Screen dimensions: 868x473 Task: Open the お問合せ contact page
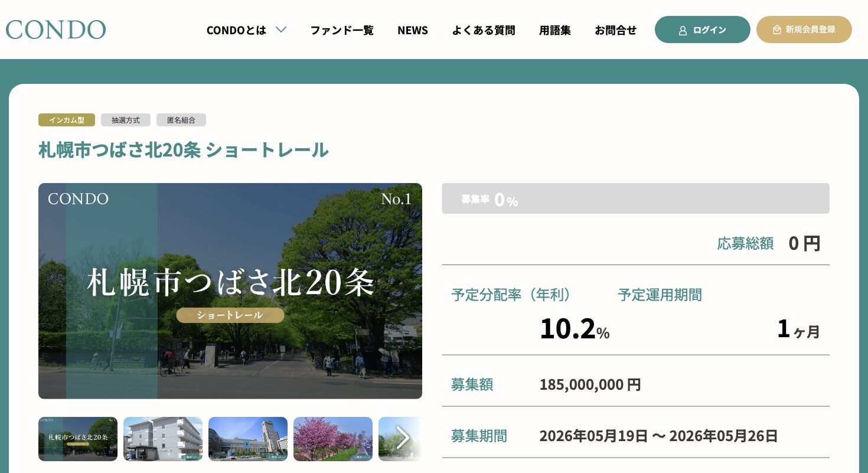pyautogui.click(x=616, y=30)
